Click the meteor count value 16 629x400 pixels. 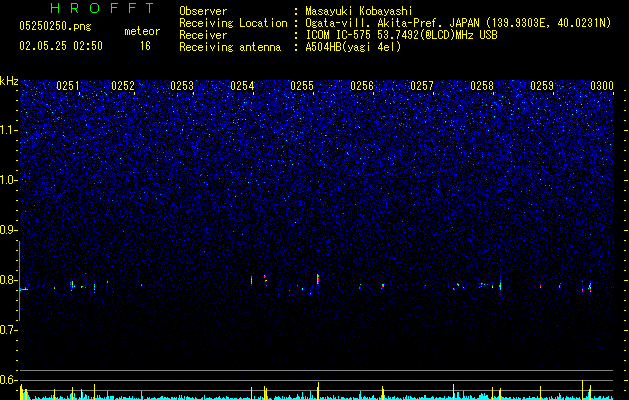point(145,46)
